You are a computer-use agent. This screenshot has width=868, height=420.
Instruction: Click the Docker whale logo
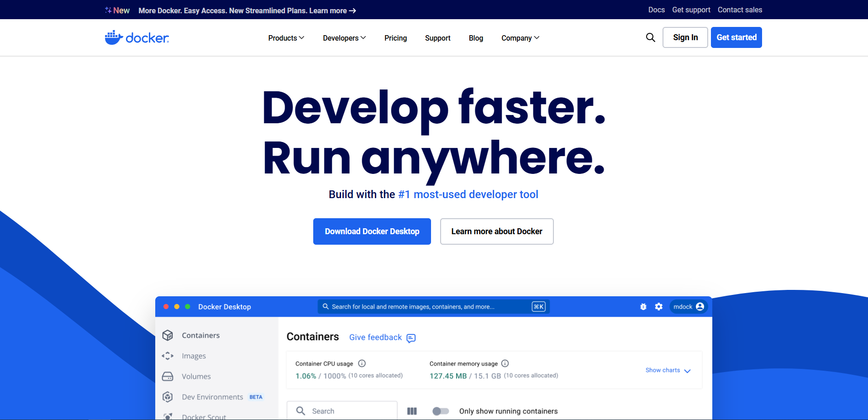[x=137, y=37]
